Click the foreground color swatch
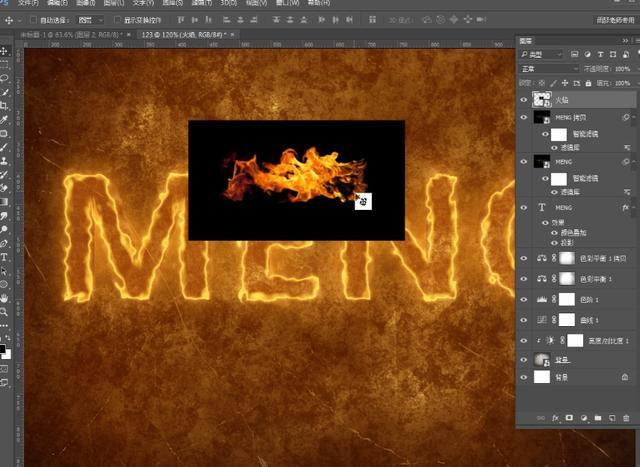This screenshot has height=467, width=640. [2, 349]
